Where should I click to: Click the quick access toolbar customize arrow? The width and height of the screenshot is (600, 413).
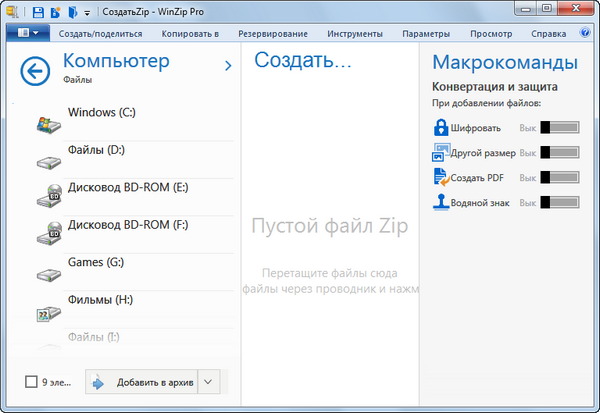[87, 12]
